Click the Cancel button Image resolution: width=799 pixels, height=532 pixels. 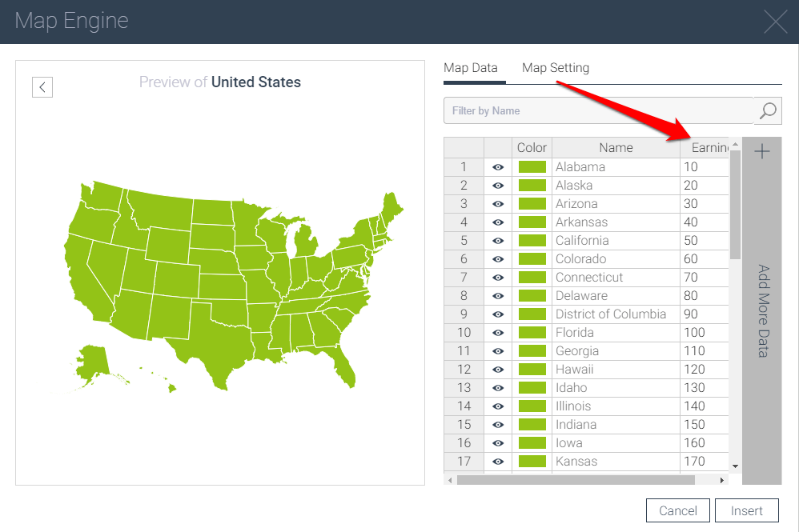[677, 510]
